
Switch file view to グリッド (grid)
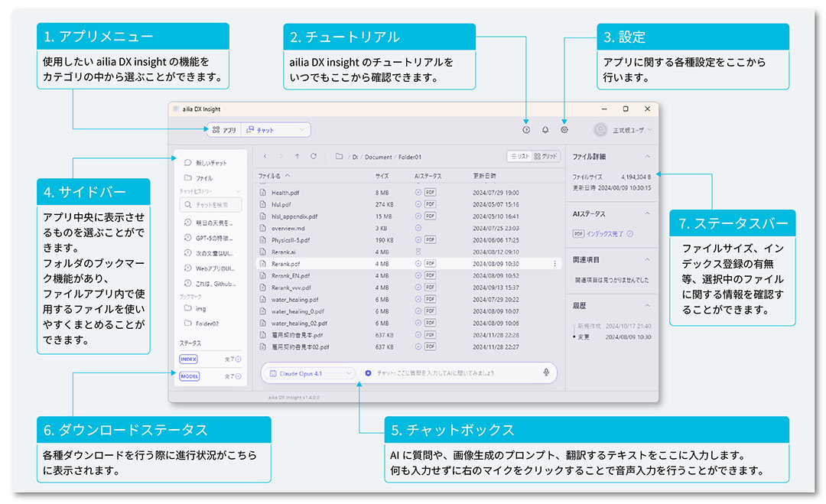(x=545, y=156)
